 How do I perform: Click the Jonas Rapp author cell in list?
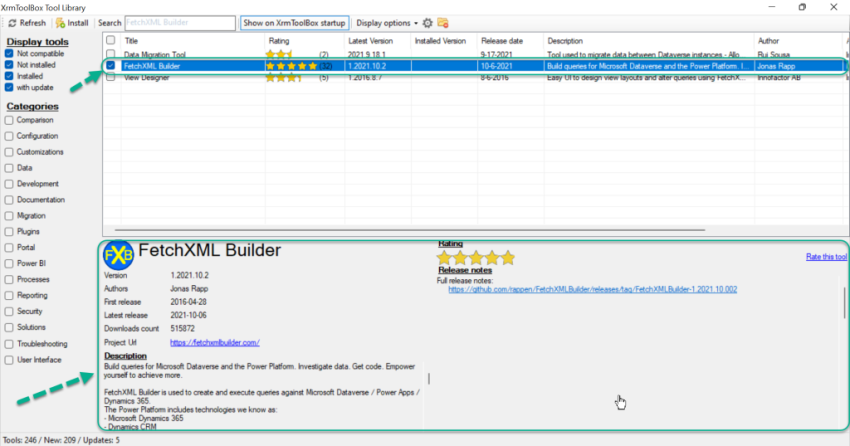click(776, 66)
